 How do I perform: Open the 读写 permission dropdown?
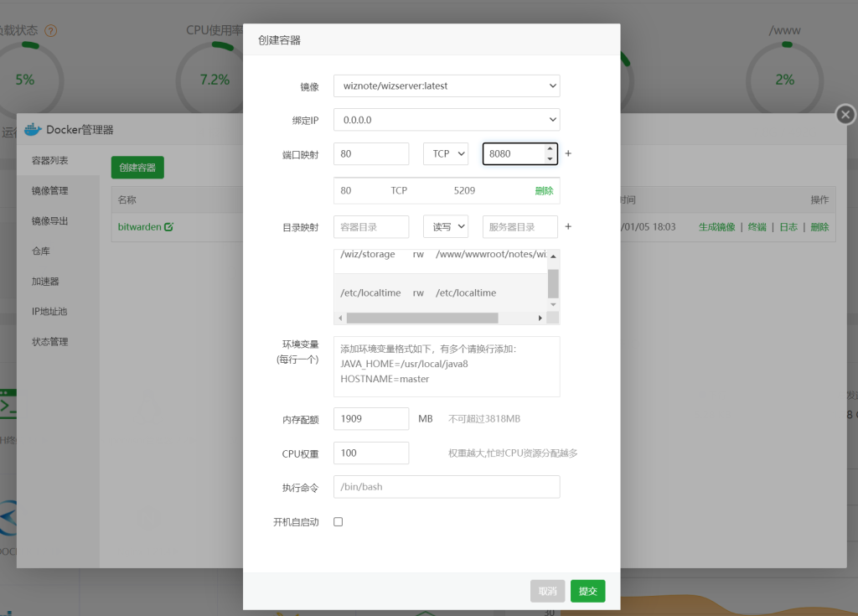point(445,227)
